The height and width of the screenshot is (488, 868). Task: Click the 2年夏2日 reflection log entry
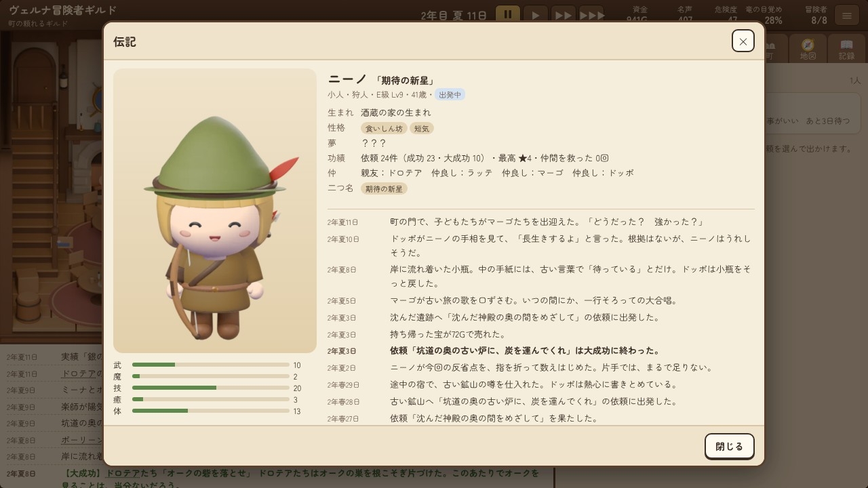(x=540, y=368)
